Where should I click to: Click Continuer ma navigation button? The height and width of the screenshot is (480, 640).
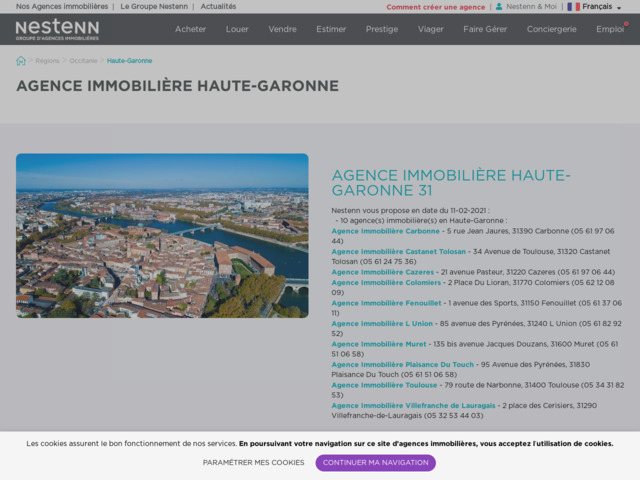[376, 462]
